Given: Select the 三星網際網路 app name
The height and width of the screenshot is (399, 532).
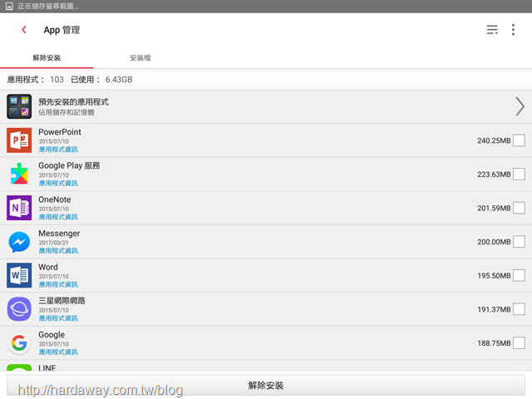Looking at the screenshot, I should (62, 301).
